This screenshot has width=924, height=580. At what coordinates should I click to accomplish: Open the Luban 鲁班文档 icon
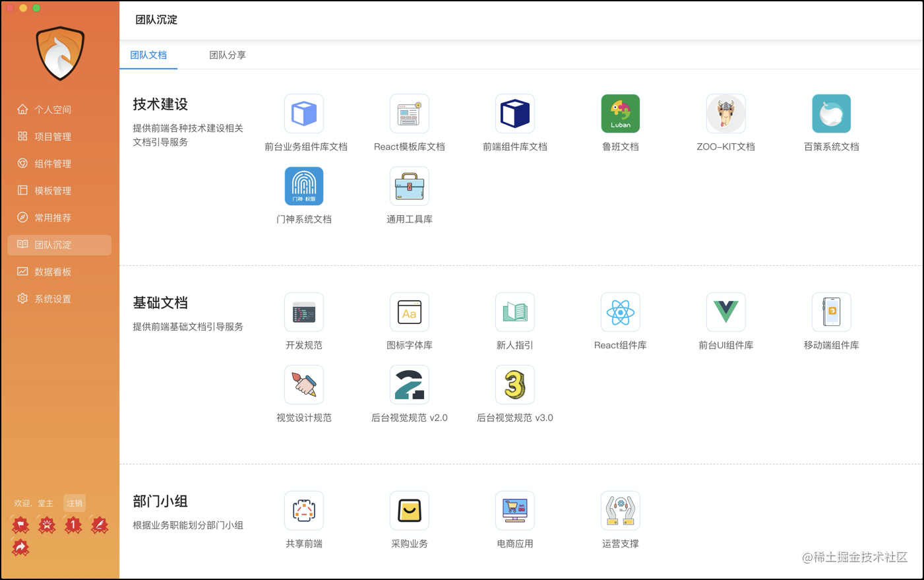tap(621, 113)
